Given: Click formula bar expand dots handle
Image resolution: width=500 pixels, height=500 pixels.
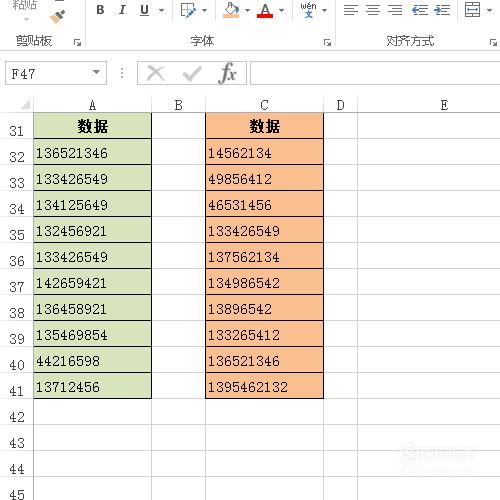Looking at the screenshot, I should (x=122, y=73).
